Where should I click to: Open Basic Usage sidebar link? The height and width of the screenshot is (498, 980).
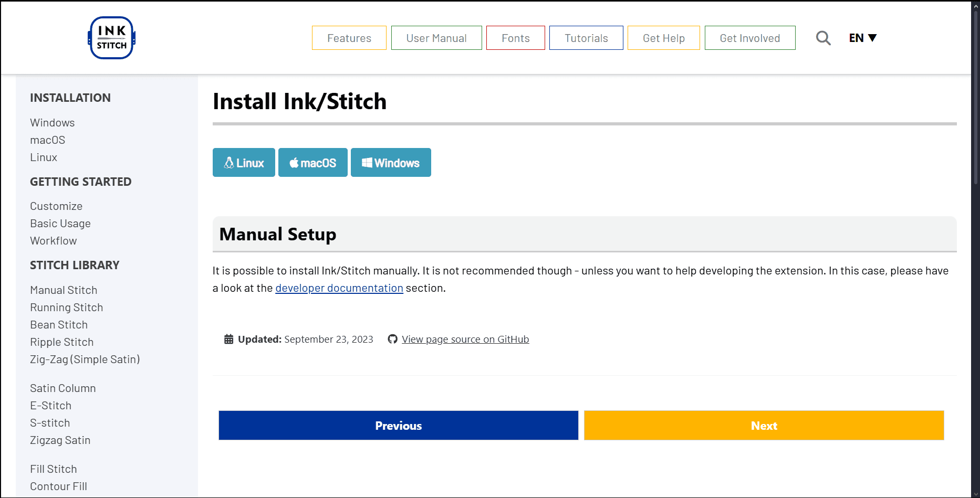(x=60, y=224)
